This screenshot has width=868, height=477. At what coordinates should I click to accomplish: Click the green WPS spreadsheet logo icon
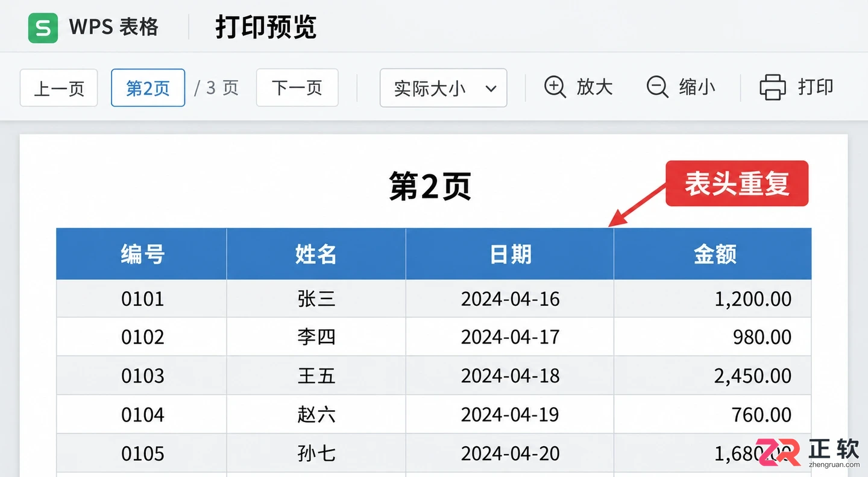coord(43,28)
